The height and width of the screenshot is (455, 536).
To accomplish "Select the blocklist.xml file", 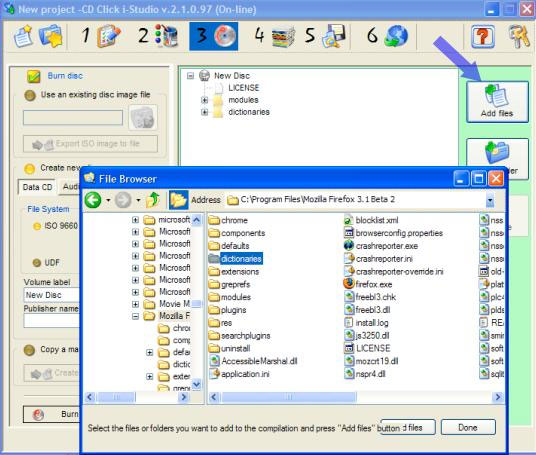I will [x=371, y=220].
